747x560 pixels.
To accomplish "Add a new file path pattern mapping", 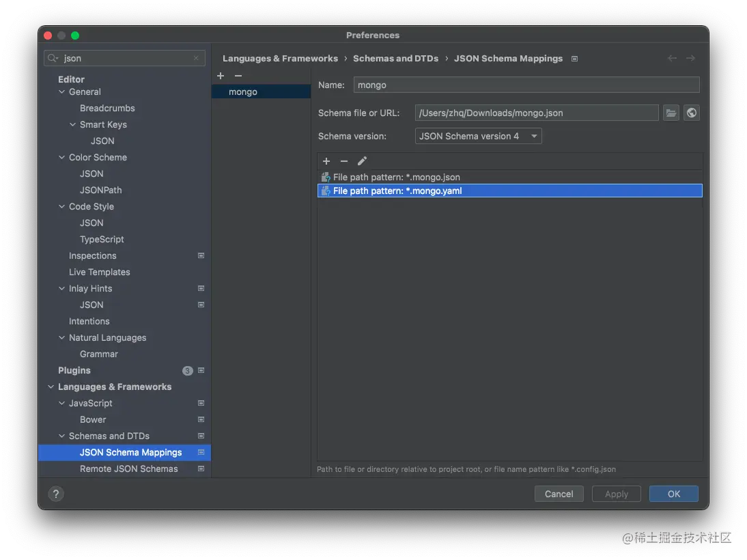I will tap(326, 161).
